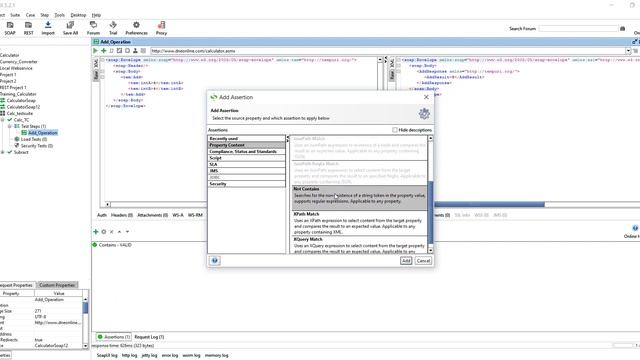Click the Add_Operation title bar icon

click(96, 42)
